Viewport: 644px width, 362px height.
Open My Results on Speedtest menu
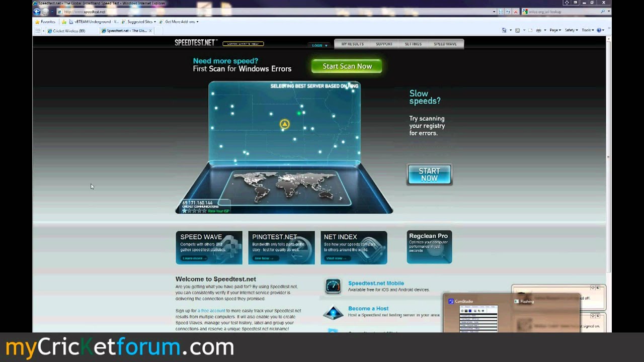point(352,44)
